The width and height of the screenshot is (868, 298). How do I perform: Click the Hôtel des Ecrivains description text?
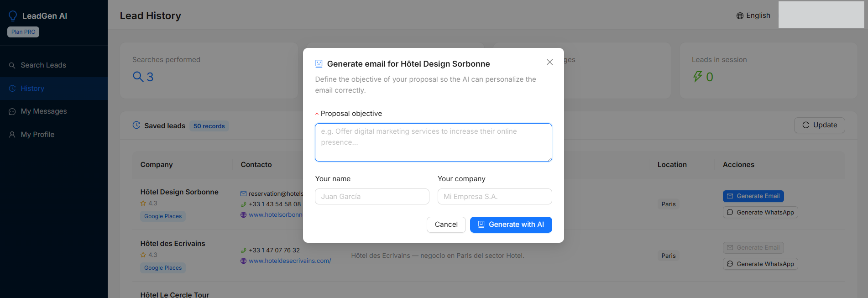[438, 256]
